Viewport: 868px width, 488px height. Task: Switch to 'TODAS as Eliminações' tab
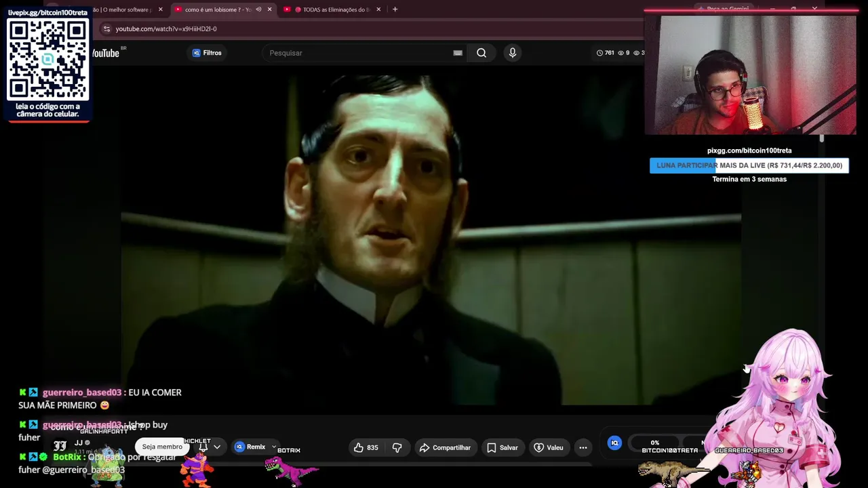(x=332, y=9)
